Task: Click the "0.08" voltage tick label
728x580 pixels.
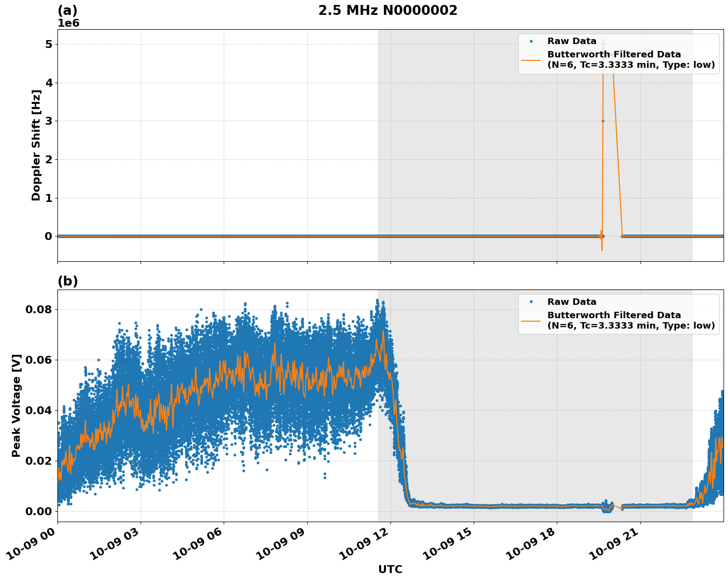Action: pos(39,310)
